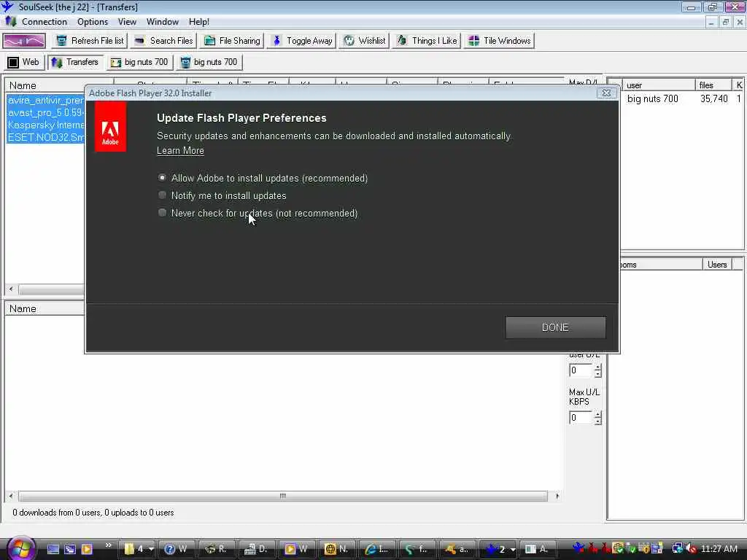Click the Tile Windows toolbar button
This screenshot has height=560, width=747.
[x=499, y=41]
